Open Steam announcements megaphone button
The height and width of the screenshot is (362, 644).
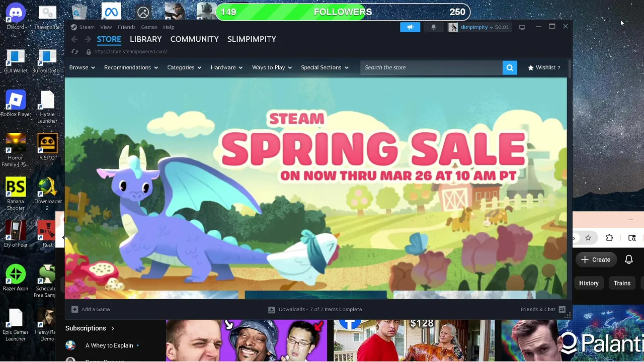click(x=410, y=27)
